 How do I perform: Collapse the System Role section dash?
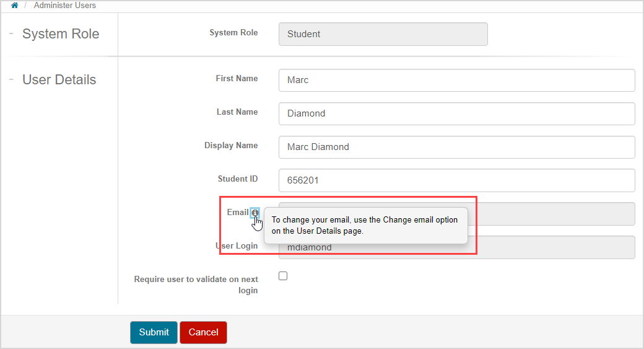11,33
